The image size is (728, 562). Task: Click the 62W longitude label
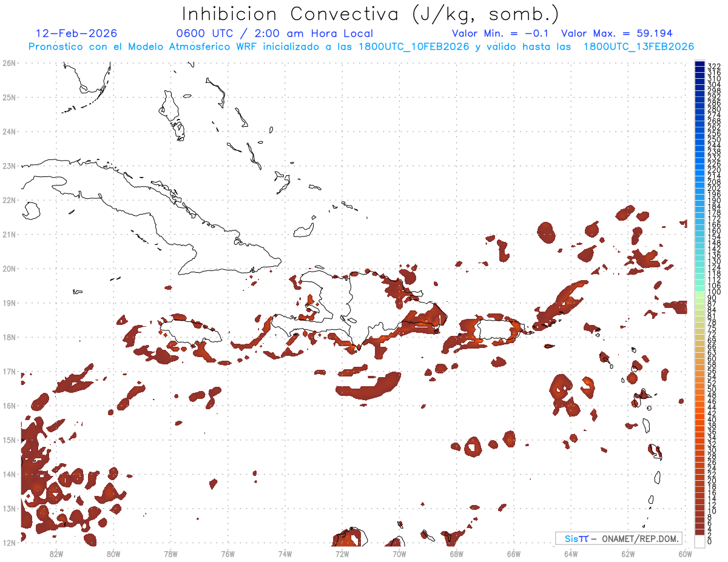click(628, 554)
